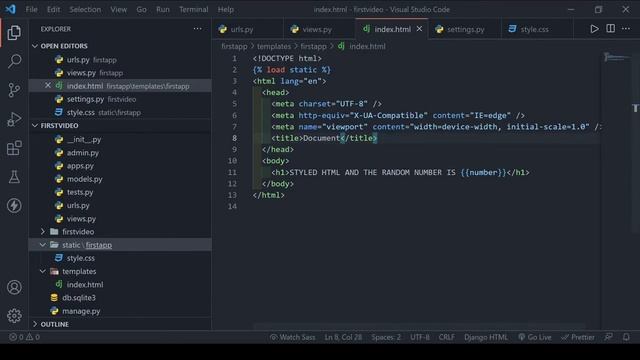Change Spaces: 2 indentation setting
This screenshot has height=360, width=640.
click(386, 337)
